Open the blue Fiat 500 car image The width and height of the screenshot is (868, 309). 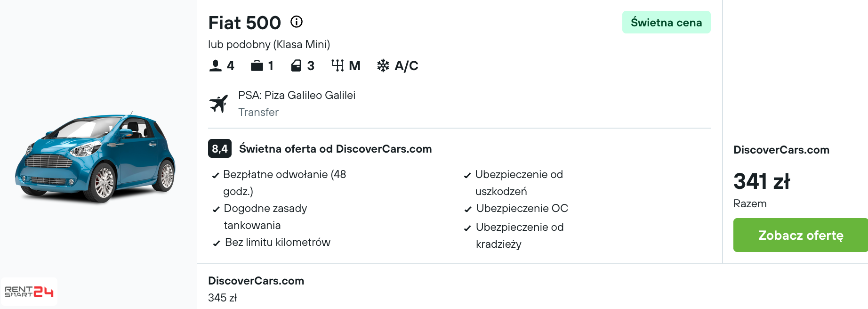[x=96, y=158]
